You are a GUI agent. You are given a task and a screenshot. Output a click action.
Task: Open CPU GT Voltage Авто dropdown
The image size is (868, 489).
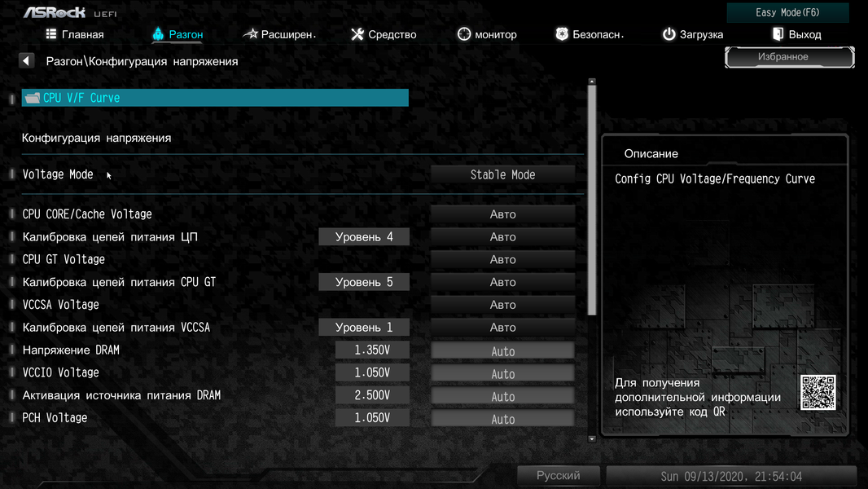tap(502, 259)
